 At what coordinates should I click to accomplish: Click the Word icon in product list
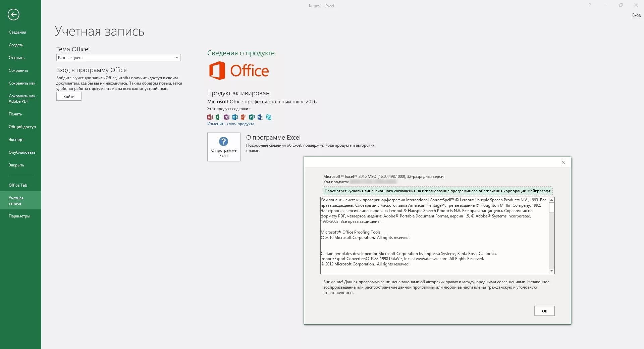click(x=260, y=117)
